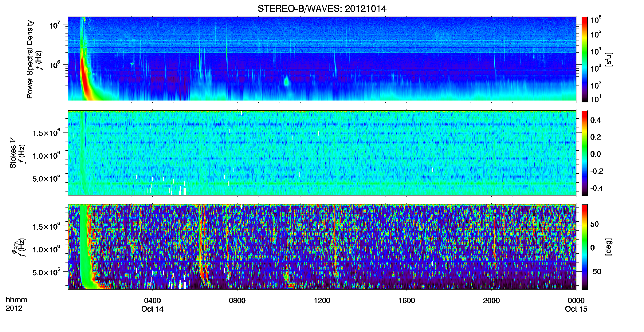Click the 10^1 value on the sfu colorbar
Image resolution: width=644 pixels, height=332 pixels.
coord(596,99)
